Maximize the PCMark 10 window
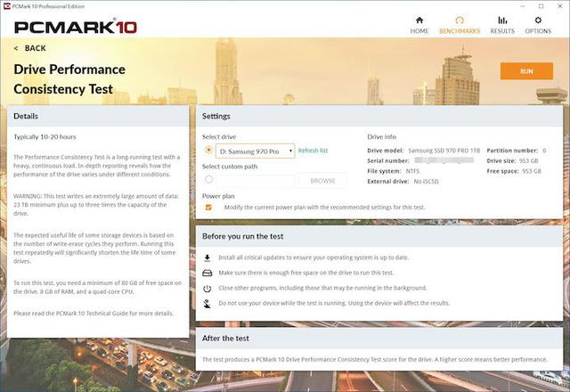This screenshot has width=570, height=392. click(541, 6)
